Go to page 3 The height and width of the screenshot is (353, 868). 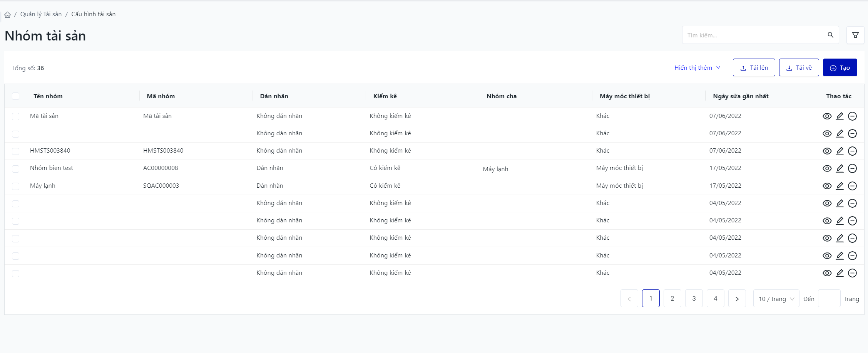pos(694,299)
